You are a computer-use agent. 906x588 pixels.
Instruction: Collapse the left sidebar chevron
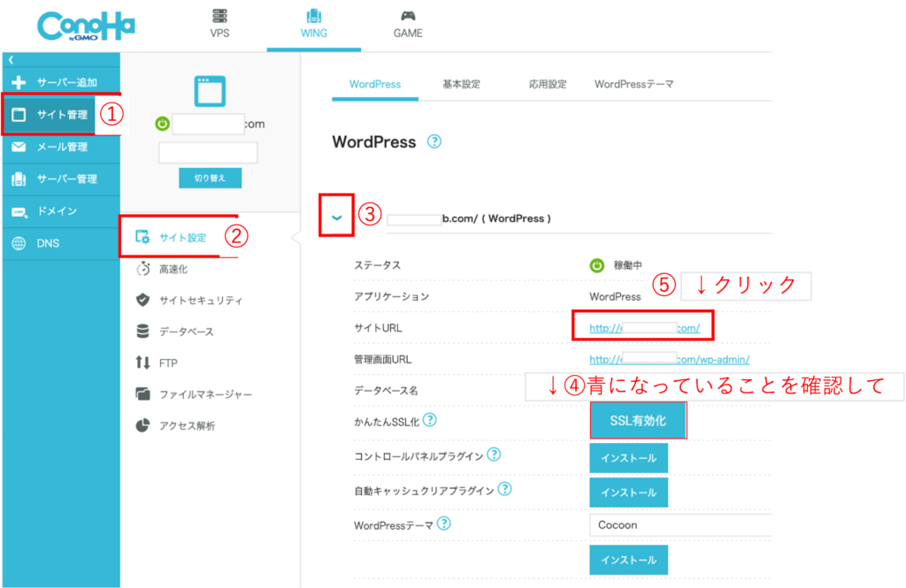pyautogui.click(x=11, y=60)
